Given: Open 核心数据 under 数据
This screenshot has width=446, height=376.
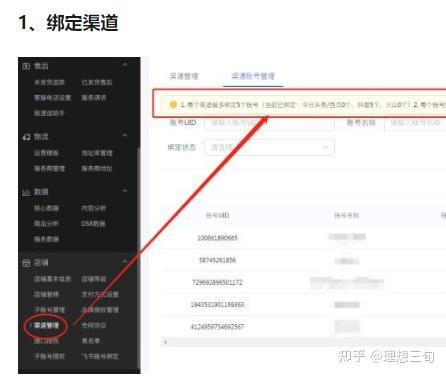Looking at the screenshot, I should tap(46, 208).
